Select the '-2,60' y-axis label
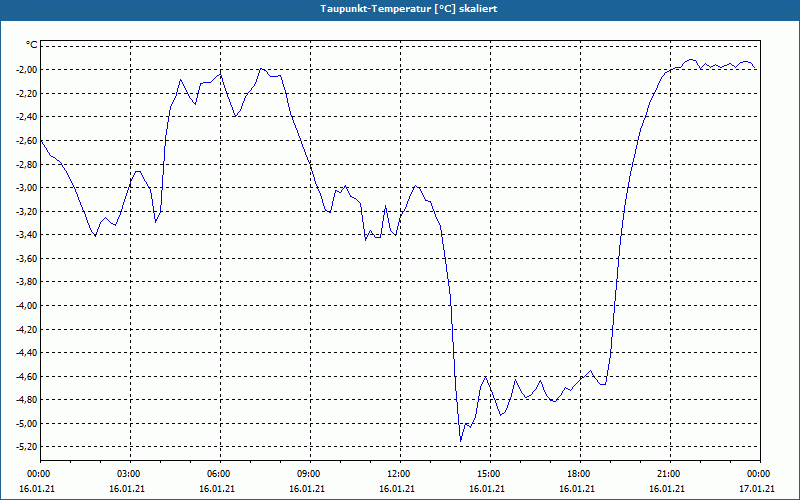The image size is (800, 500). coord(27,140)
